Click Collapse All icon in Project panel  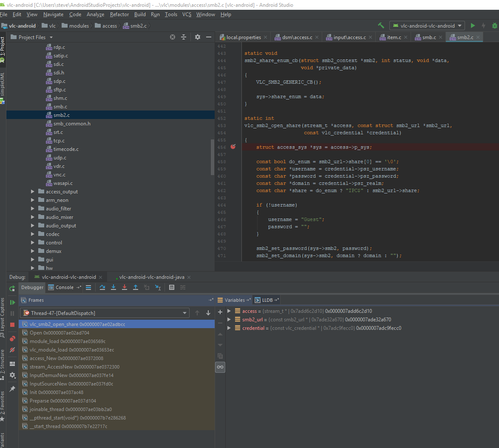184,37
